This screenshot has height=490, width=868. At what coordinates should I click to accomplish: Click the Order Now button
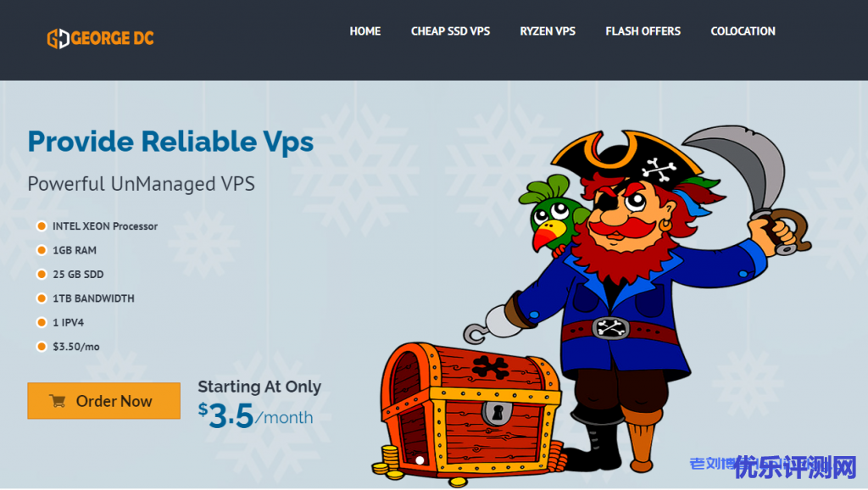click(104, 400)
